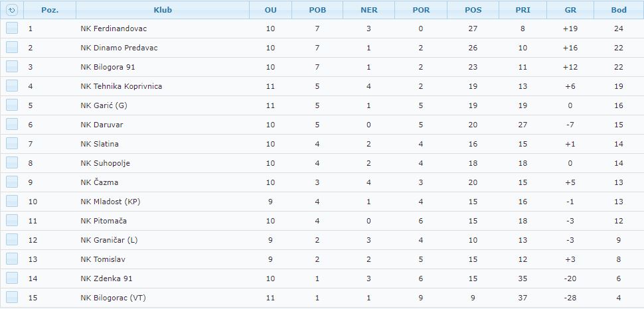Select the NK Slatina club name
This screenshot has height=309, width=644.
[100, 144]
